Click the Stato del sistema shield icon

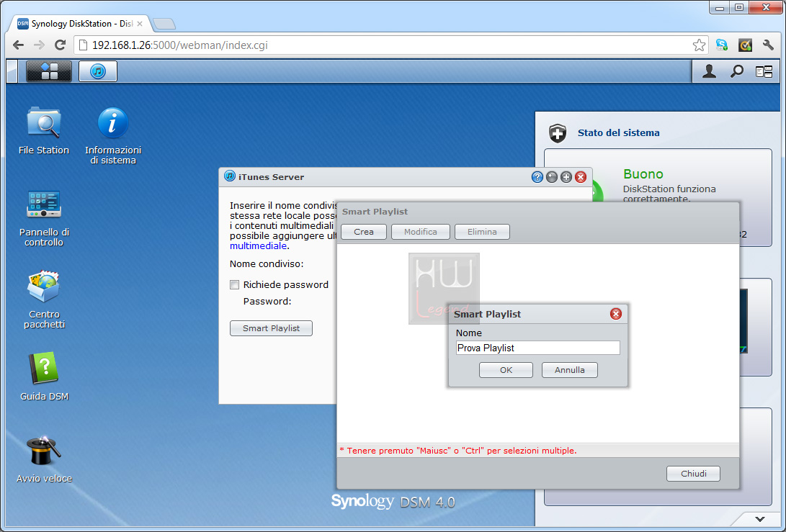tap(558, 133)
